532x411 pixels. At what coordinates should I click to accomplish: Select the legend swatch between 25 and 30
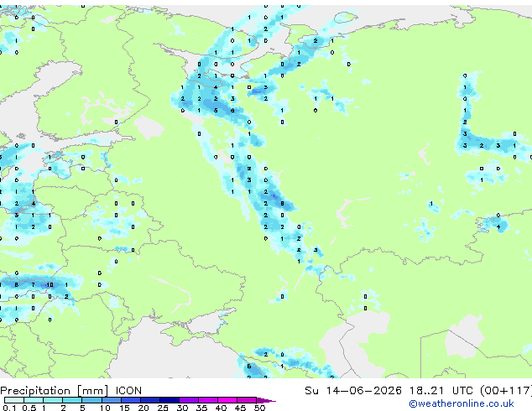pos(170,400)
